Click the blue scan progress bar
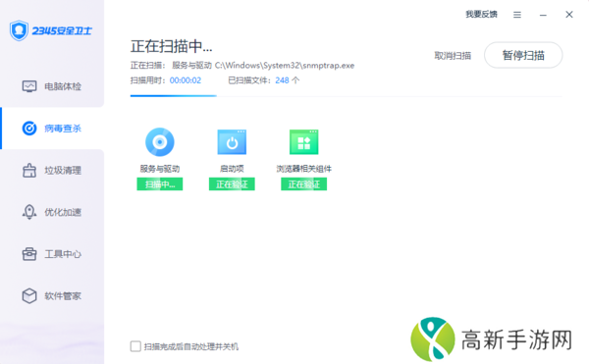The image size is (589, 364). click(x=173, y=96)
